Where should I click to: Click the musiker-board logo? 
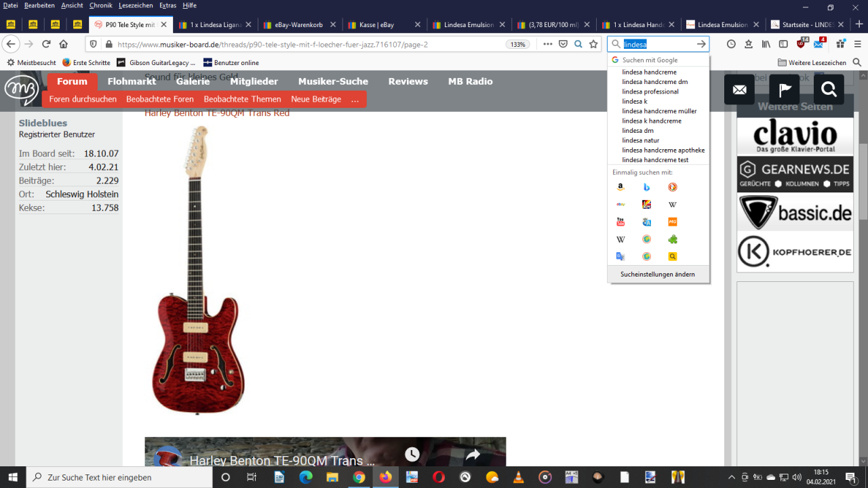tap(21, 89)
